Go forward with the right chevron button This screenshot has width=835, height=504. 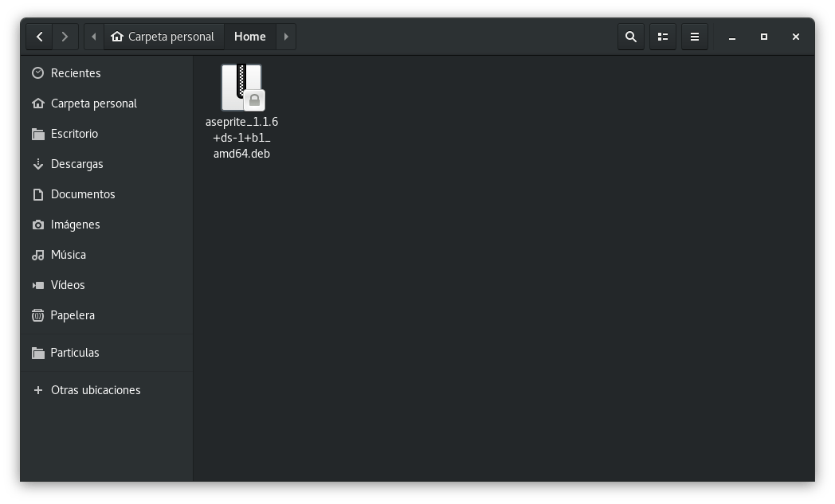[65, 37]
